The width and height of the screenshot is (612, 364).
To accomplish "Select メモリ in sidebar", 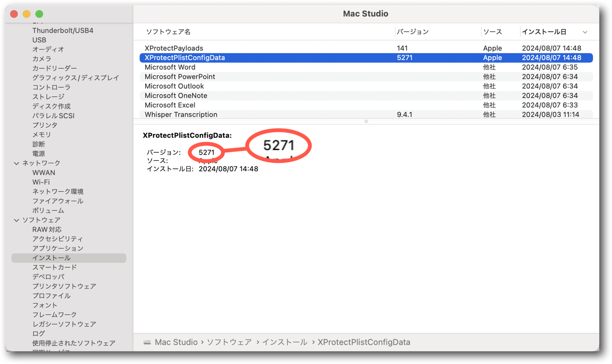I will pos(41,134).
